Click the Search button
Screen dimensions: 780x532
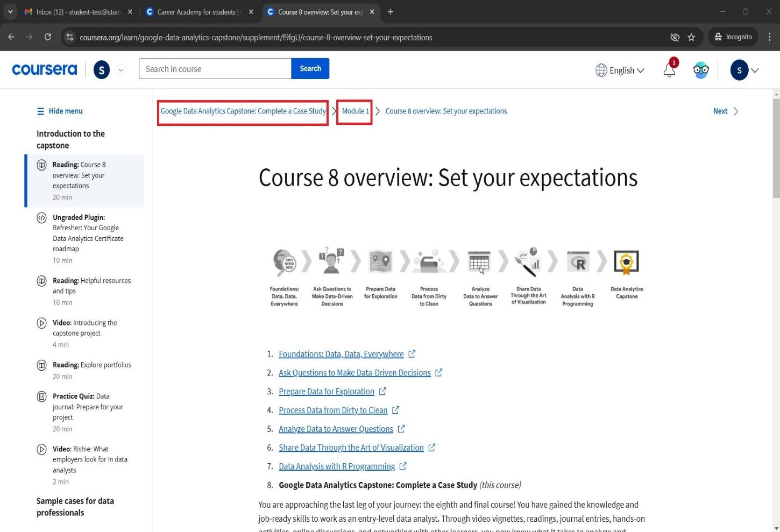coord(310,68)
